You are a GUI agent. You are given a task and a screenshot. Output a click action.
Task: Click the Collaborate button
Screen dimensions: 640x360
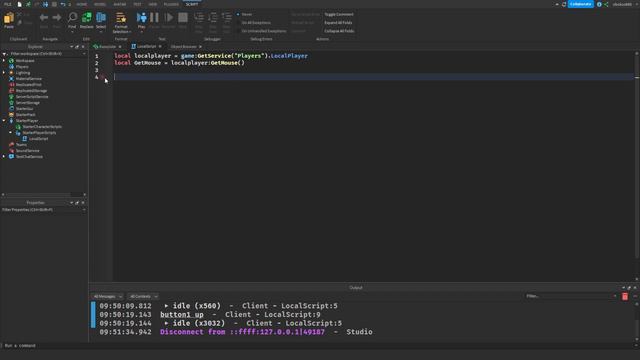pyautogui.click(x=581, y=4)
